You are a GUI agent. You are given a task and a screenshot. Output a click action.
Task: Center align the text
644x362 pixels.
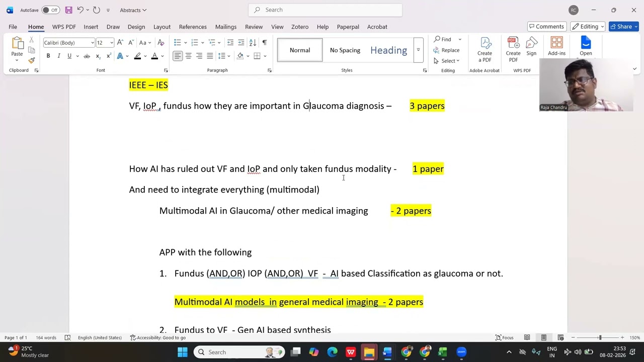(188, 56)
